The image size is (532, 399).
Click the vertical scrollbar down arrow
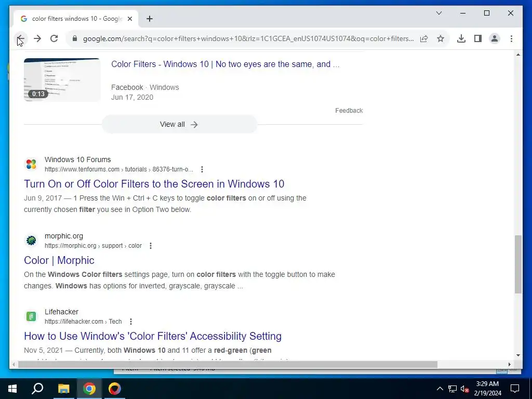[518, 355]
